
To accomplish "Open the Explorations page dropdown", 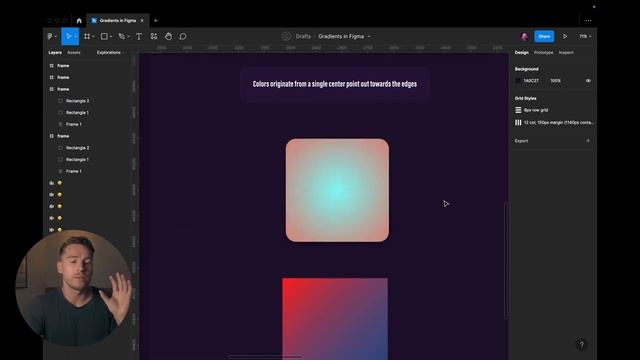I will click(x=111, y=53).
